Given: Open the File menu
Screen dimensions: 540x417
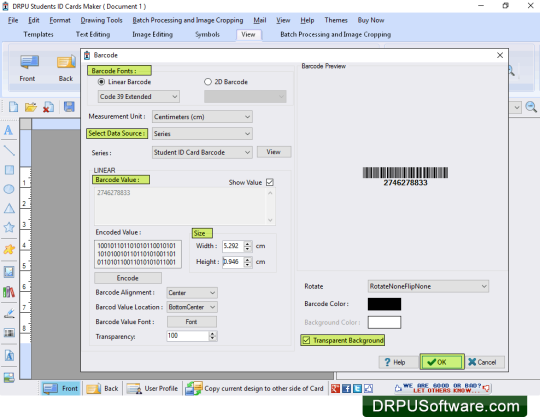Looking at the screenshot, I should [x=13, y=20].
